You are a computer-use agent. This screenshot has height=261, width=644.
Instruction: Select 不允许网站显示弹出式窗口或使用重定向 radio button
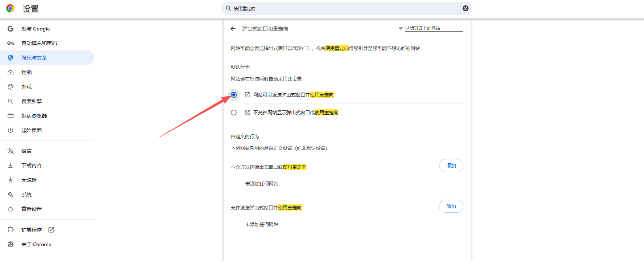click(234, 113)
